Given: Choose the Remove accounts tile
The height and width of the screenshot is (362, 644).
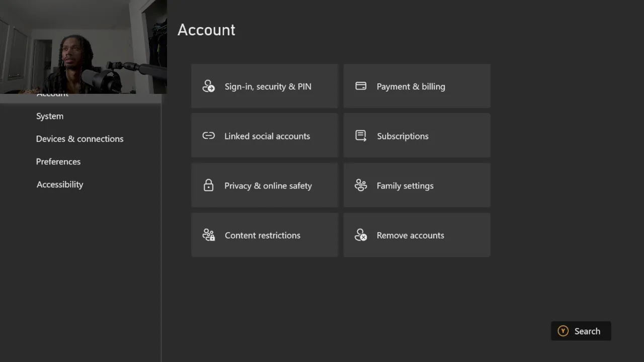Looking at the screenshot, I should 417,235.
